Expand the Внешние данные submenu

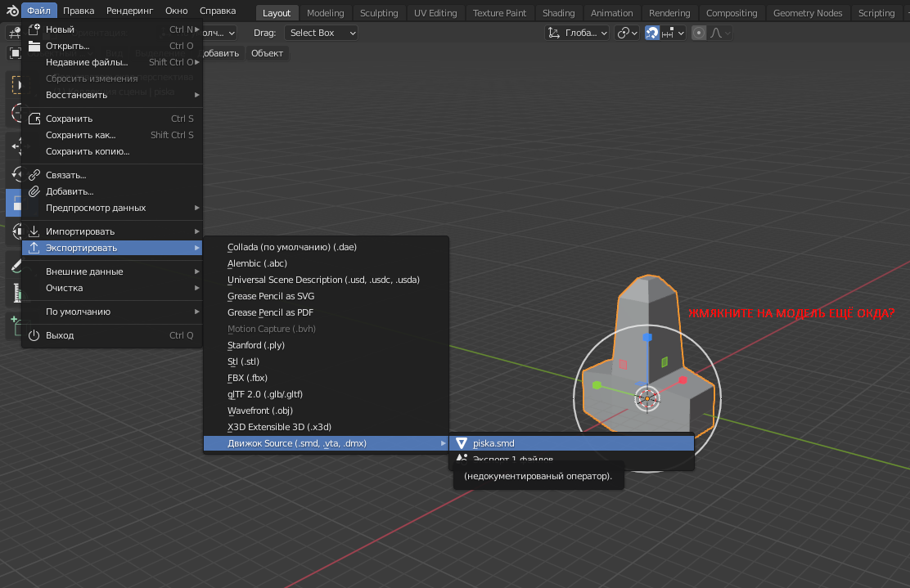112,272
